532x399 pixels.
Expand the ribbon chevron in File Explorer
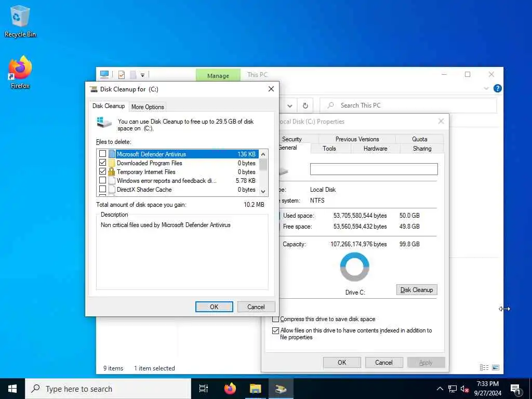pyautogui.click(x=486, y=88)
